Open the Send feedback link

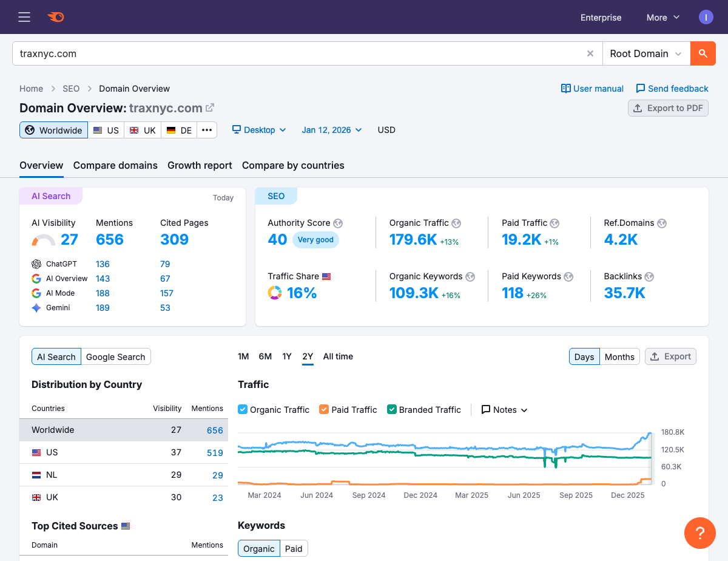tap(672, 89)
